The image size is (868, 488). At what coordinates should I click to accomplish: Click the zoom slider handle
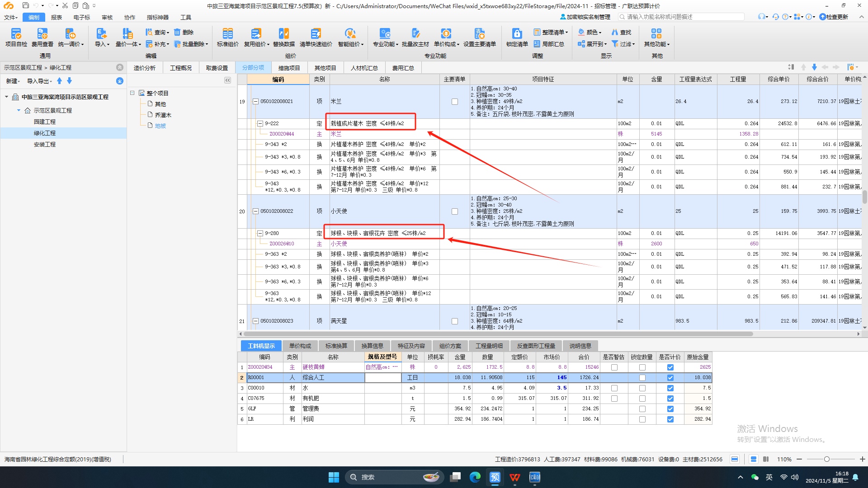click(826, 459)
